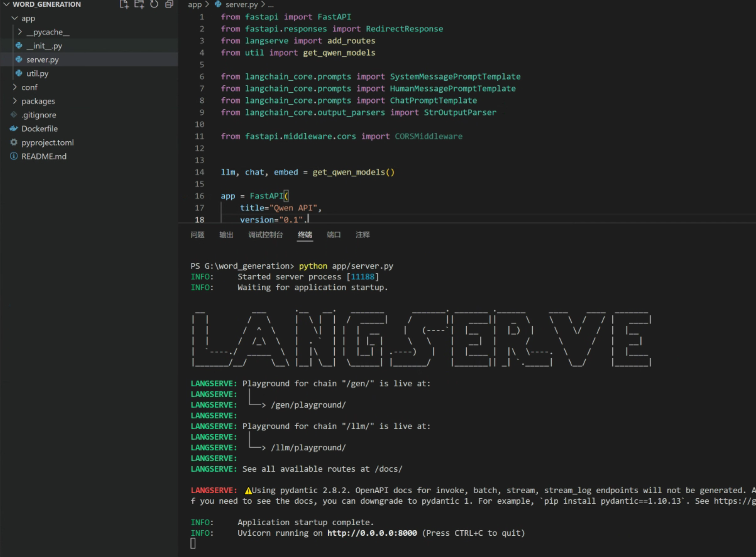
Task: Open the Dockerfile with whale icon
Action: [40, 129]
